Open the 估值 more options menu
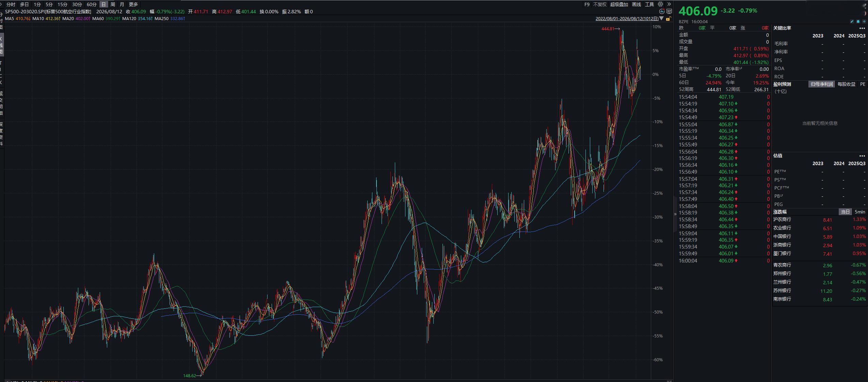Screen dimensions: 868x382 pos(862,156)
